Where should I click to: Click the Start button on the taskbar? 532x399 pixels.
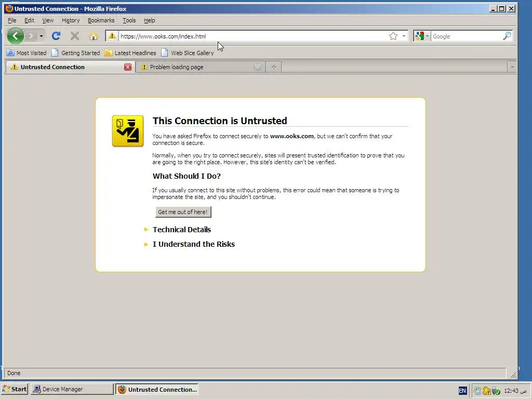tap(14, 389)
